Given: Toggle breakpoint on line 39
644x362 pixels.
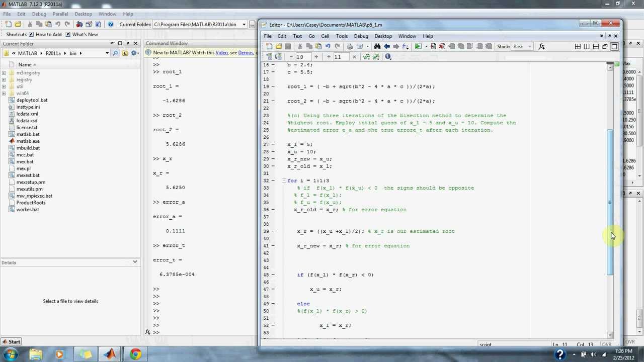Looking at the screenshot, I should [x=273, y=231].
